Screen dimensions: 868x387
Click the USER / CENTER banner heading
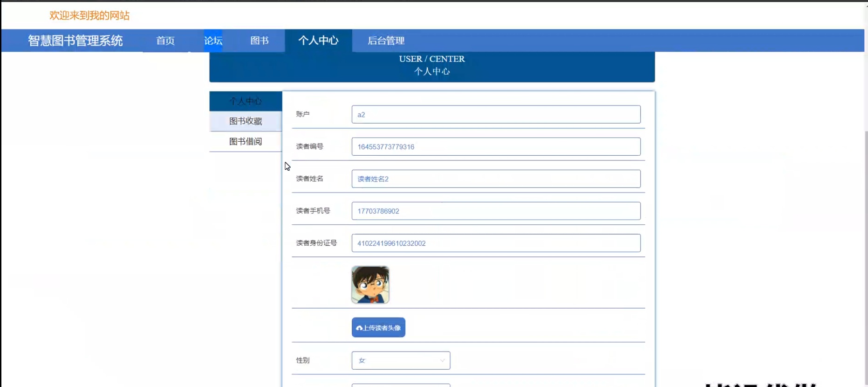432,59
